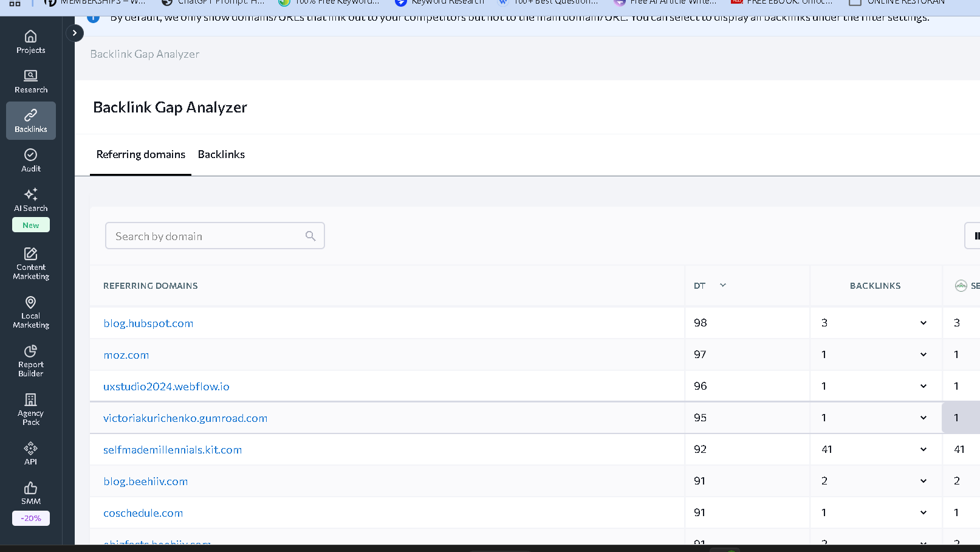The height and width of the screenshot is (552, 980).
Task: Open the Backlinks module in the sidebar
Action: [30, 120]
